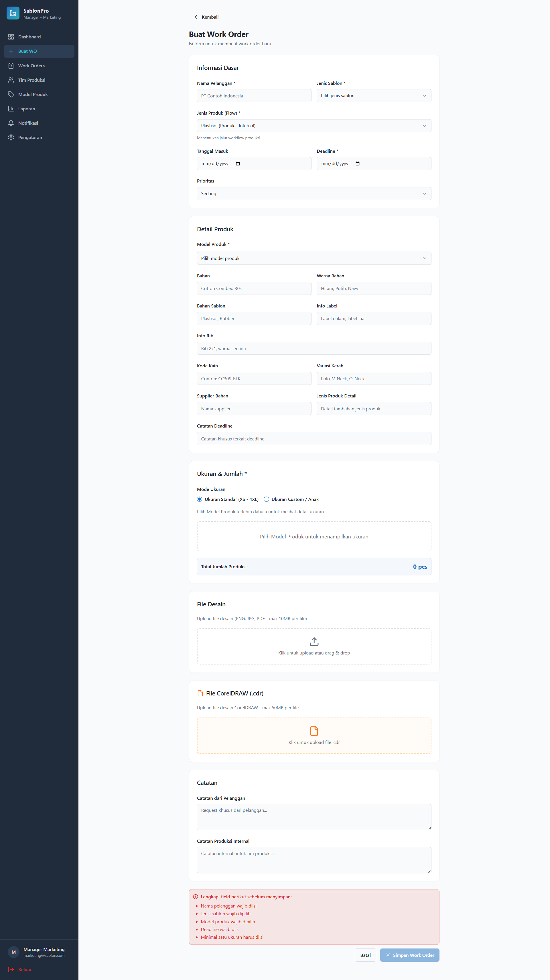Click calendar icon in Tanggal Masuk
Viewport: 550px width, 980px height.
click(238, 164)
